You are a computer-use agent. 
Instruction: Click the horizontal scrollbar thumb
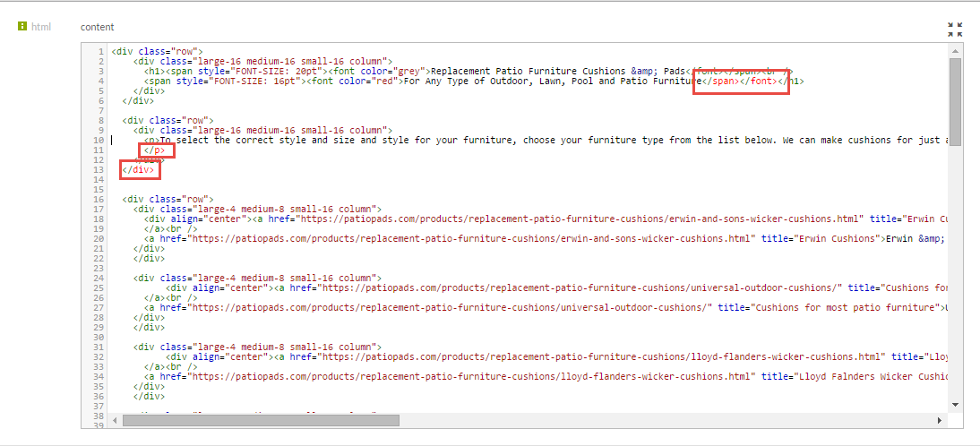[261, 421]
